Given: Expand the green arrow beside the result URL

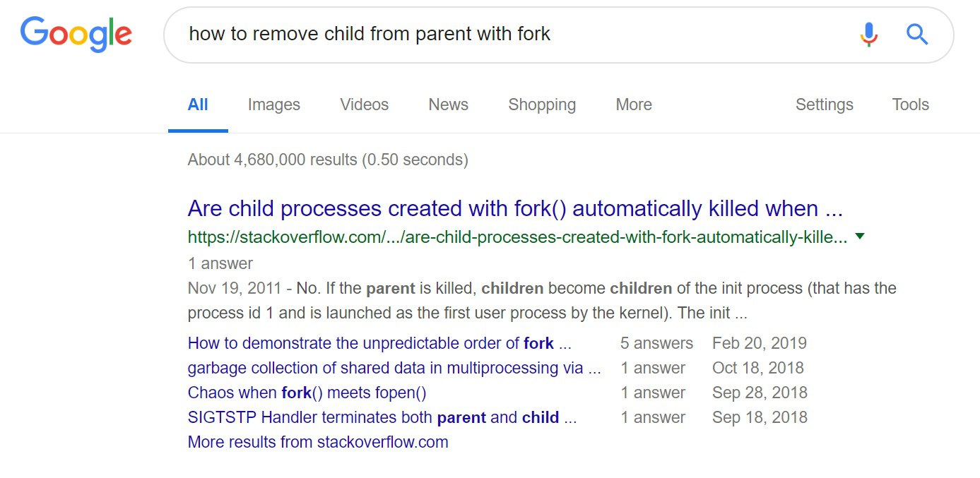Looking at the screenshot, I should [x=860, y=237].
